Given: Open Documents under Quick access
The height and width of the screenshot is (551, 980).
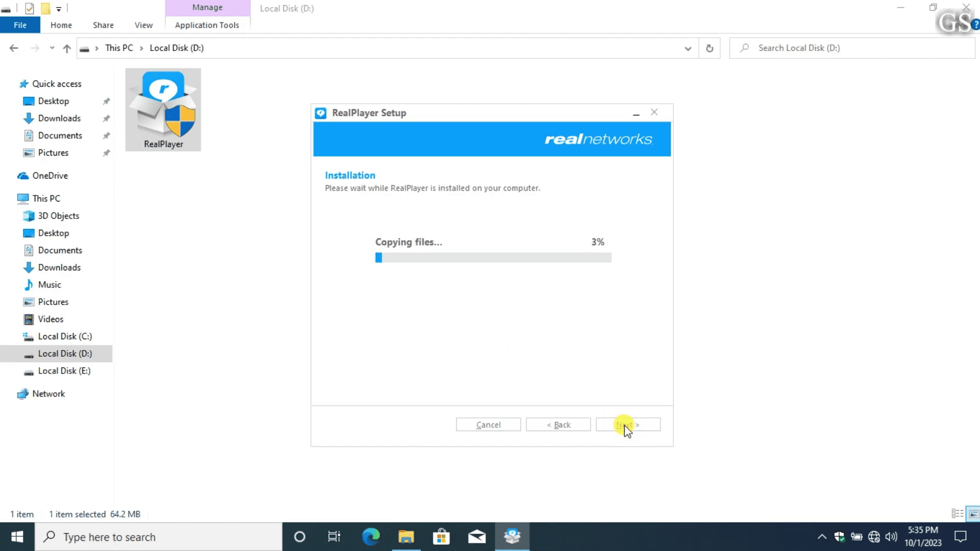Looking at the screenshot, I should (60, 136).
